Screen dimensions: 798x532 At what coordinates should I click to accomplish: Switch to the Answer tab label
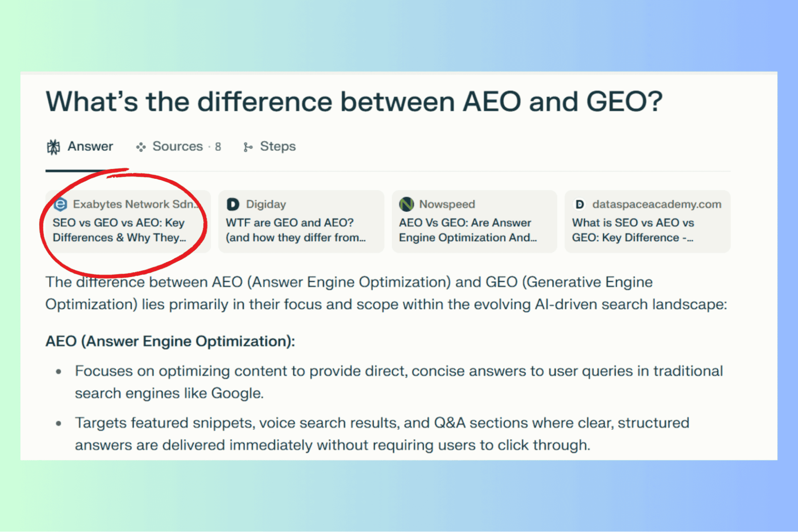coord(90,146)
